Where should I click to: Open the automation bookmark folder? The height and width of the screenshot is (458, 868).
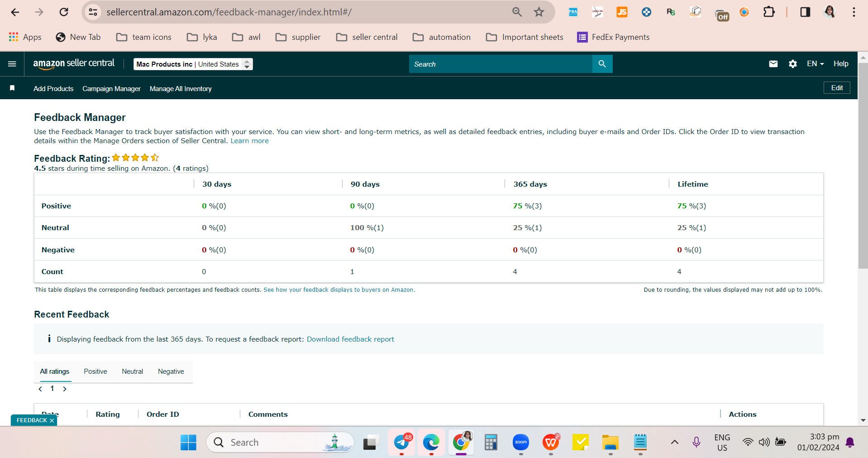click(x=442, y=37)
